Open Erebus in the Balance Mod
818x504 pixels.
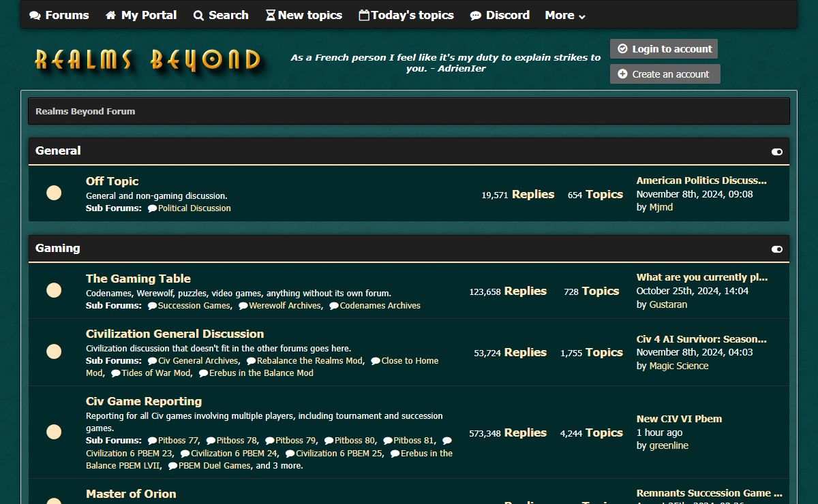point(262,373)
